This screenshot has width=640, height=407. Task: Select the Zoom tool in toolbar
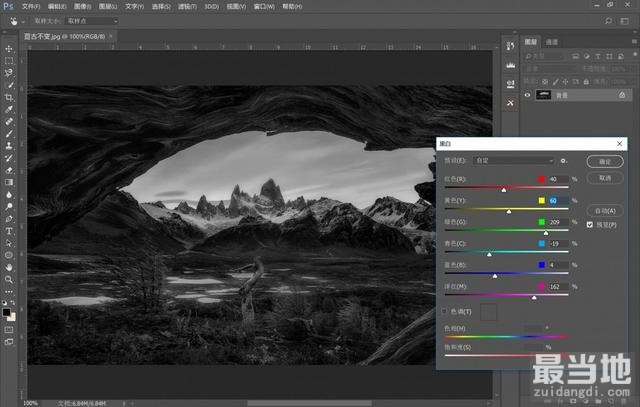[x=9, y=280]
